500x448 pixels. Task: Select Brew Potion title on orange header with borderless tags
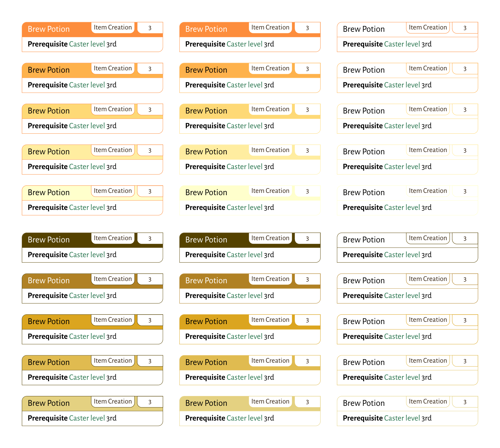[206, 29]
